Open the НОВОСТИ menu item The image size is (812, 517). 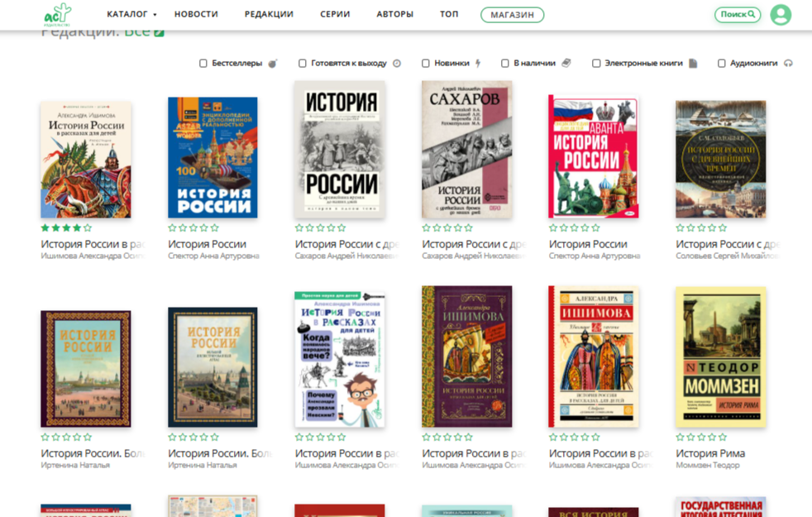(x=196, y=14)
